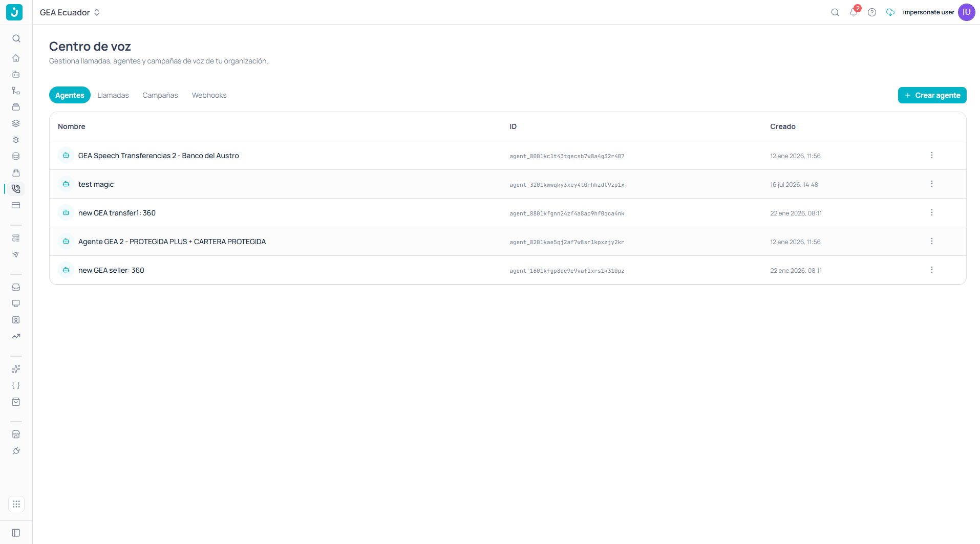The image size is (980, 544).
Task: Click the app logo in the top-left corner
Action: [14, 12]
